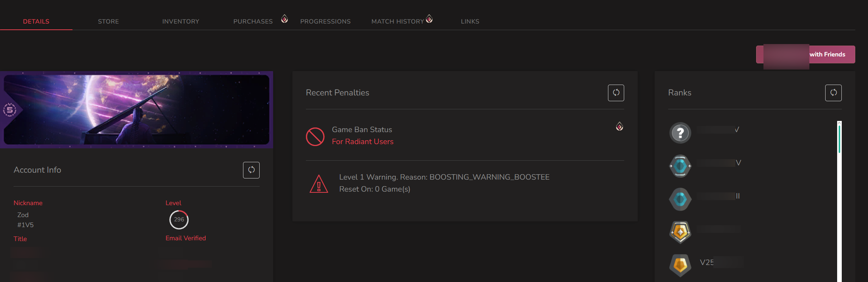The width and height of the screenshot is (868, 282).
Task: Click the For Radiant Users link
Action: pos(363,142)
